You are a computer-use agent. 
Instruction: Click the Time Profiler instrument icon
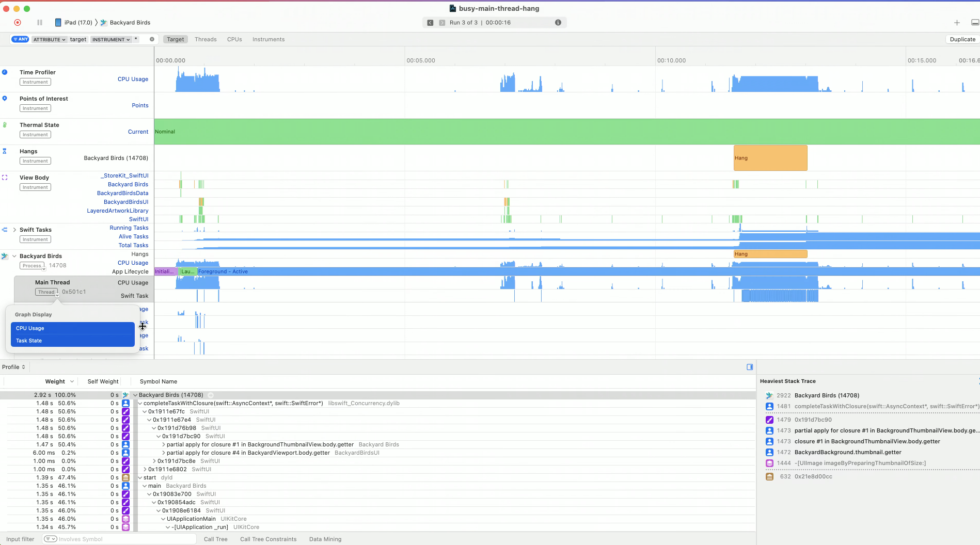[x=5, y=72]
